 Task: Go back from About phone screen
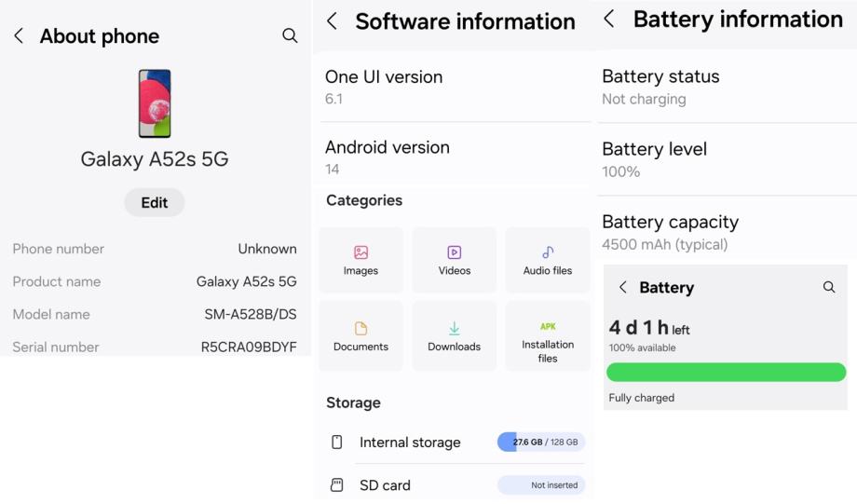(19, 35)
